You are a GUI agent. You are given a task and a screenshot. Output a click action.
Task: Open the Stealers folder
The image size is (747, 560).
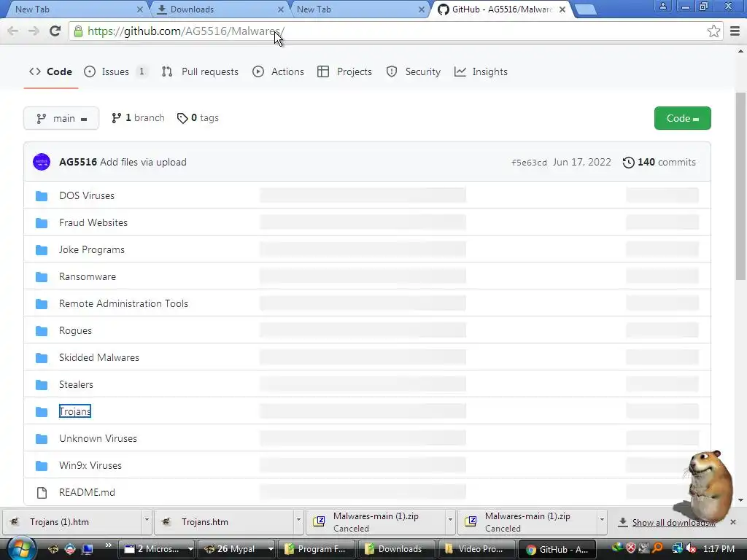(76, 384)
